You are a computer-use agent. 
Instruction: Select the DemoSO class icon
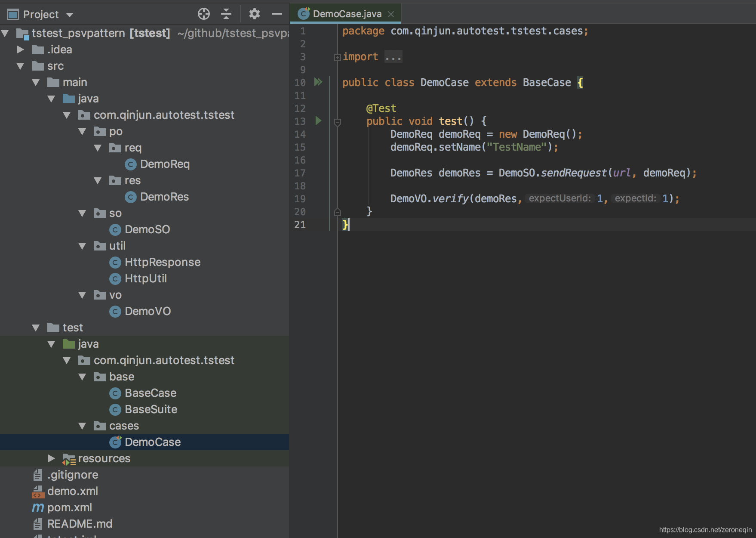(115, 229)
